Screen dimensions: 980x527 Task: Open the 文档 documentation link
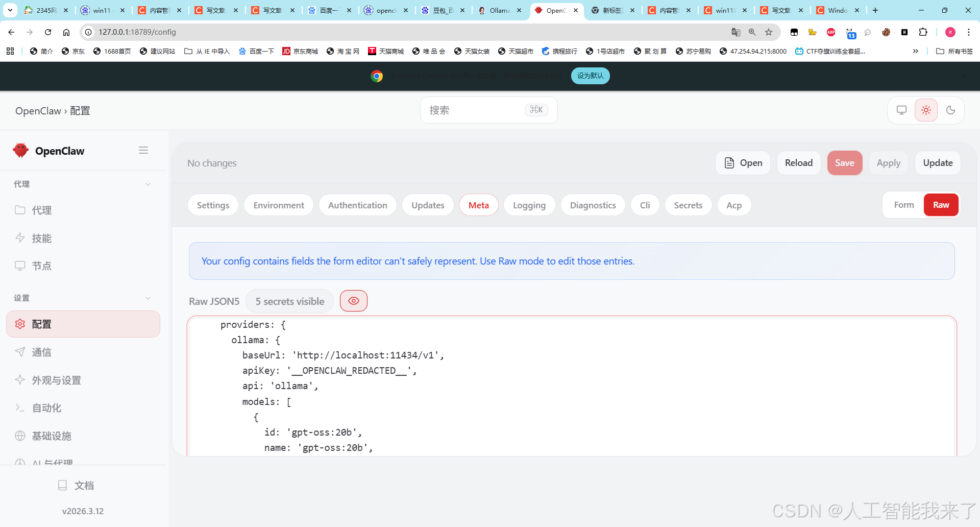76,486
